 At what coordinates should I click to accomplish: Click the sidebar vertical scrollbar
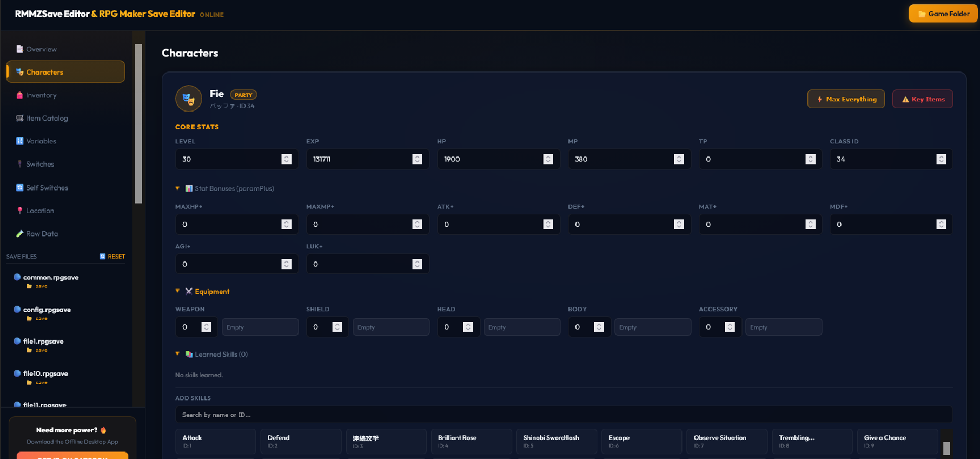[x=138, y=123]
